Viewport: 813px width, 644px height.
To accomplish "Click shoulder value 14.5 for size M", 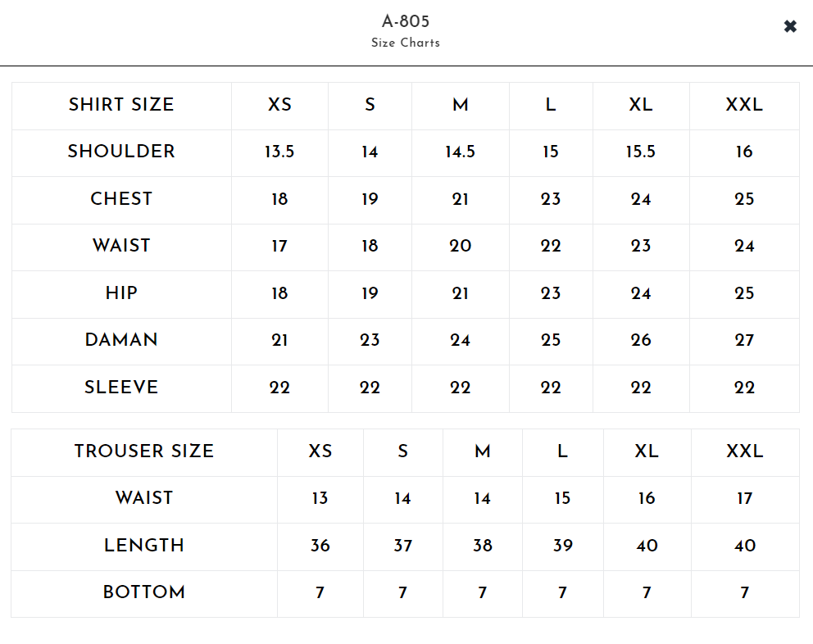I will 461,152.
